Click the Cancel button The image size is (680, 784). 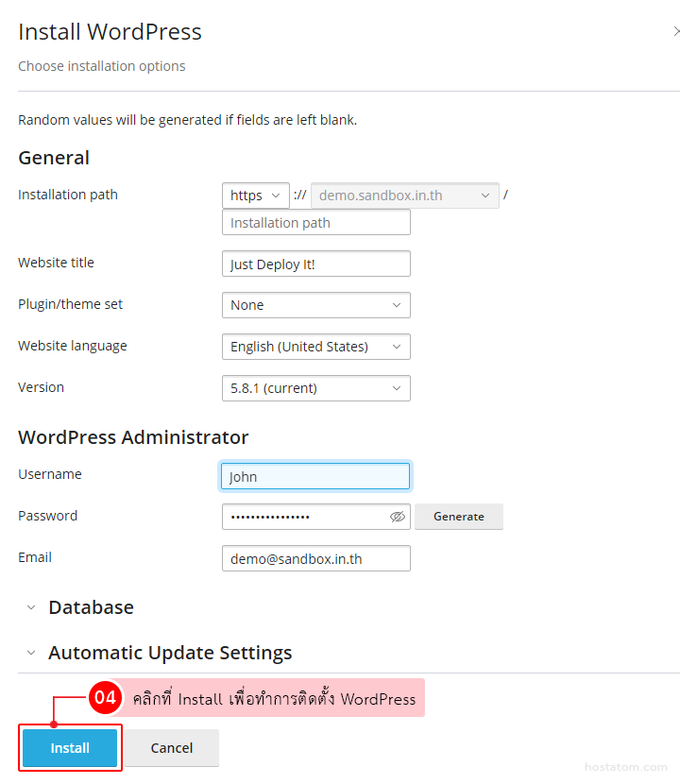tap(172, 748)
